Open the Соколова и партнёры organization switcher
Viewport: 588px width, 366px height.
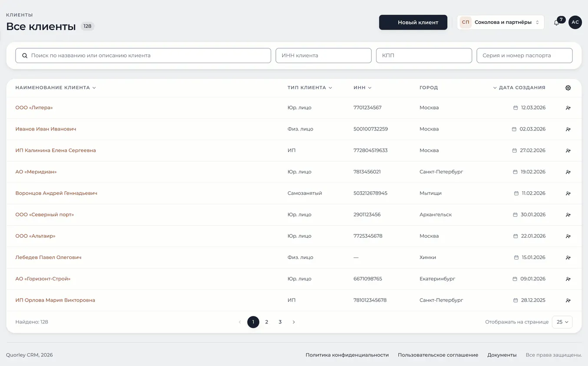pyautogui.click(x=500, y=22)
